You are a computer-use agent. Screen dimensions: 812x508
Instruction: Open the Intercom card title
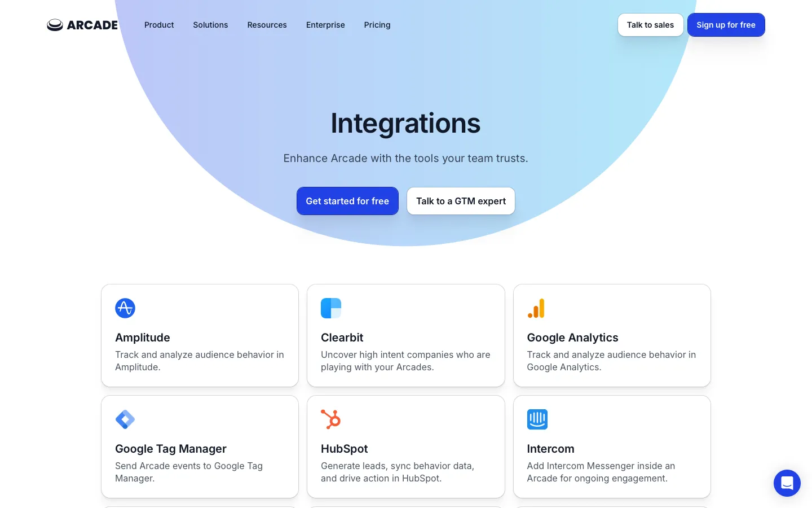click(550, 449)
